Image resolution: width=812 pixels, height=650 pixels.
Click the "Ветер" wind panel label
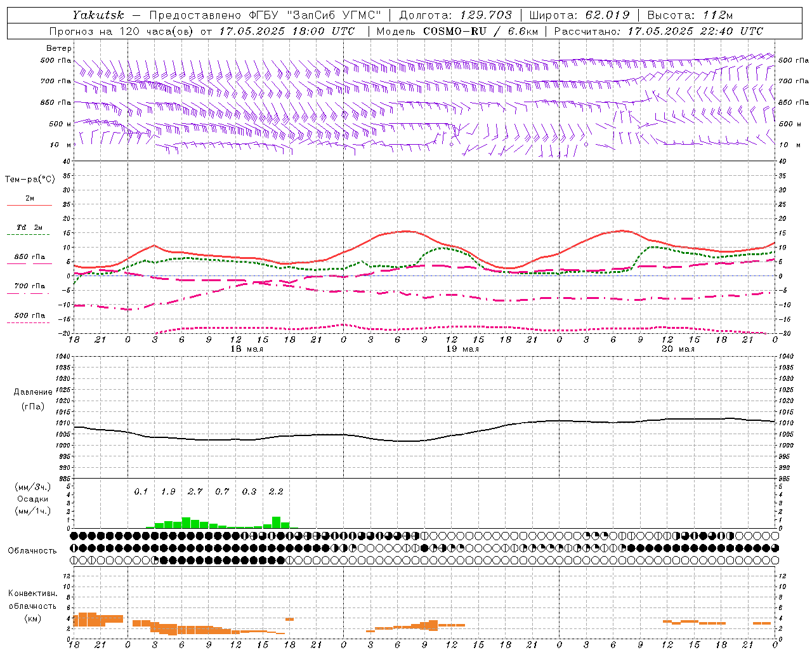pos(59,48)
